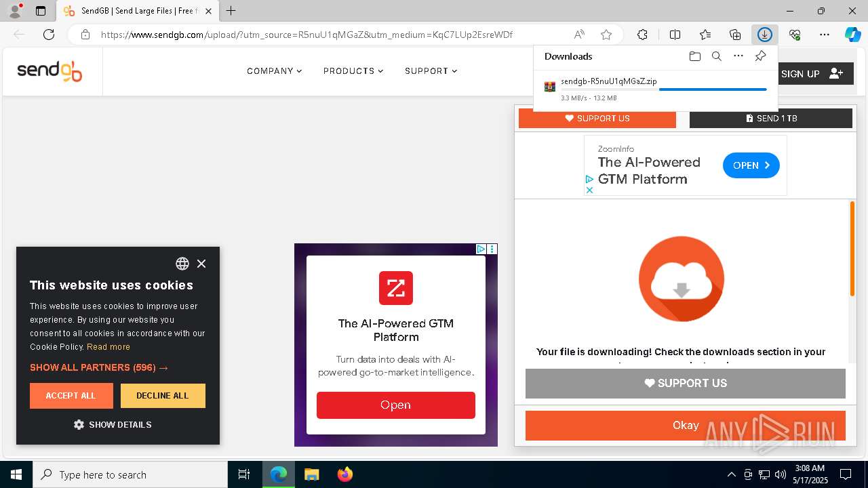Open more options in Downloads panel

click(738, 56)
